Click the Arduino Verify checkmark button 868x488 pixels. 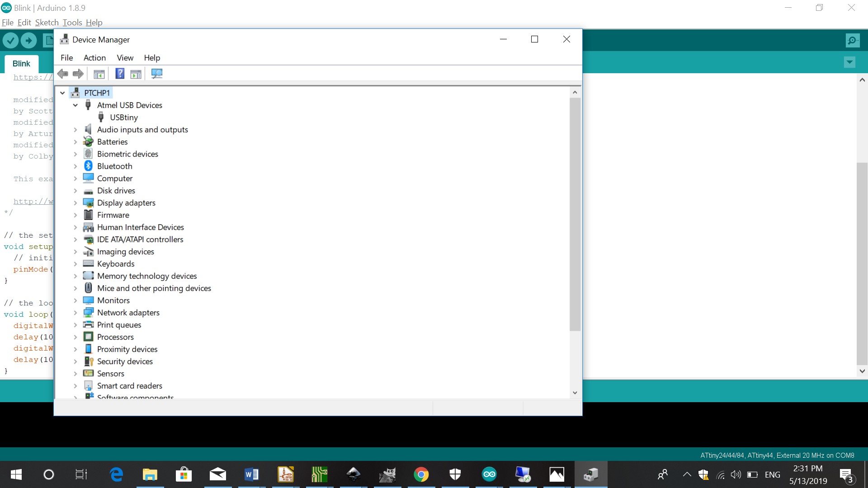click(10, 41)
